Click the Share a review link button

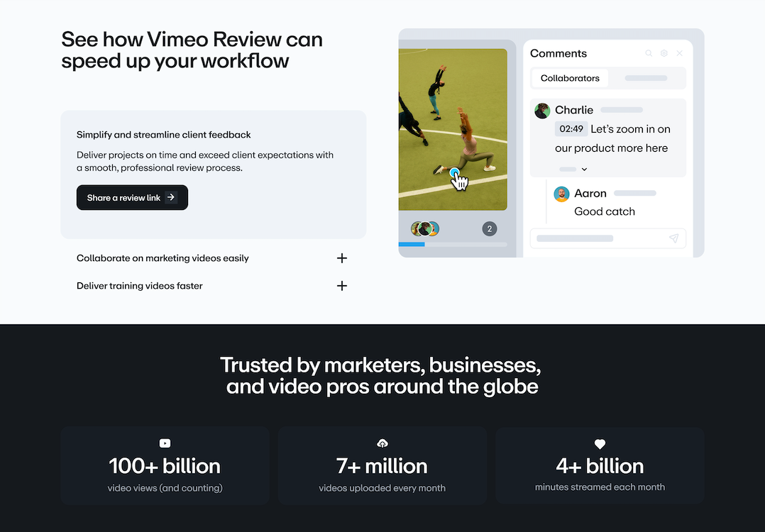(132, 197)
